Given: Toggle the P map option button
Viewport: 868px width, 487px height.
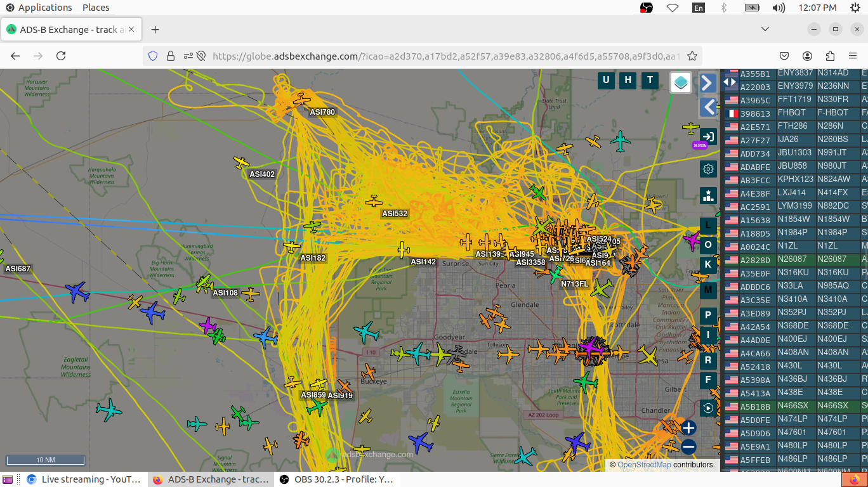Looking at the screenshot, I should [708, 315].
